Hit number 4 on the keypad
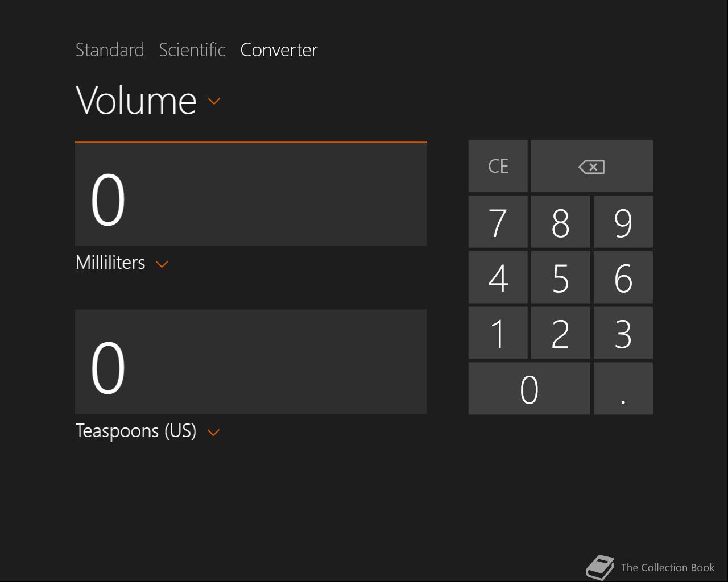This screenshot has height=582, width=728. tap(498, 277)
